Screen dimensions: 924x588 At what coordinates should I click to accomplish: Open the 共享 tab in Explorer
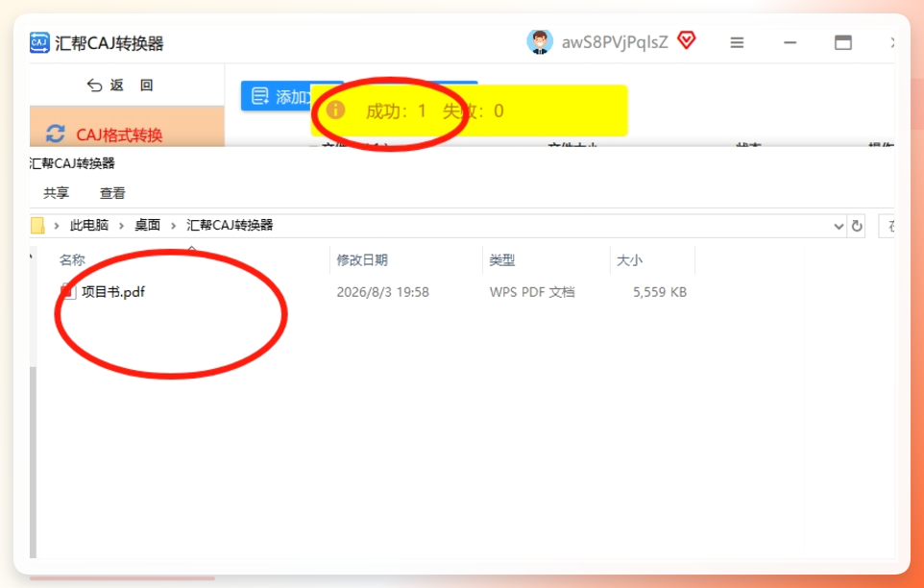point(56,193)
